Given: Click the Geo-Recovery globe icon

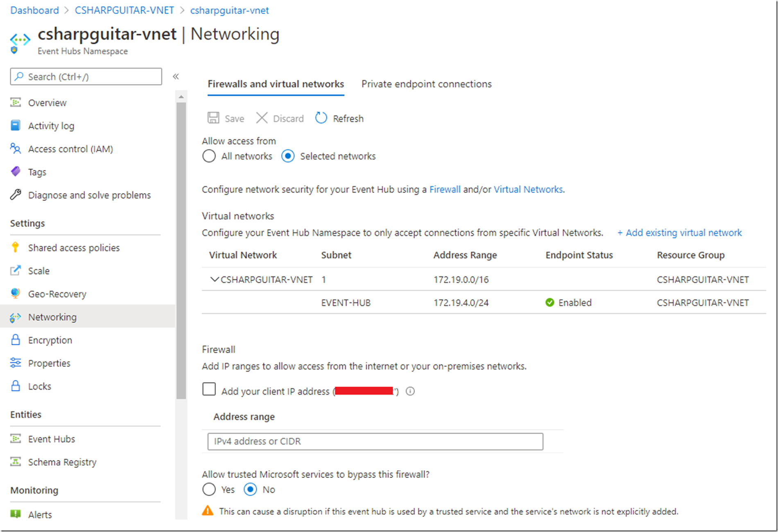Looking at the screenshot, I should [16, 293].
